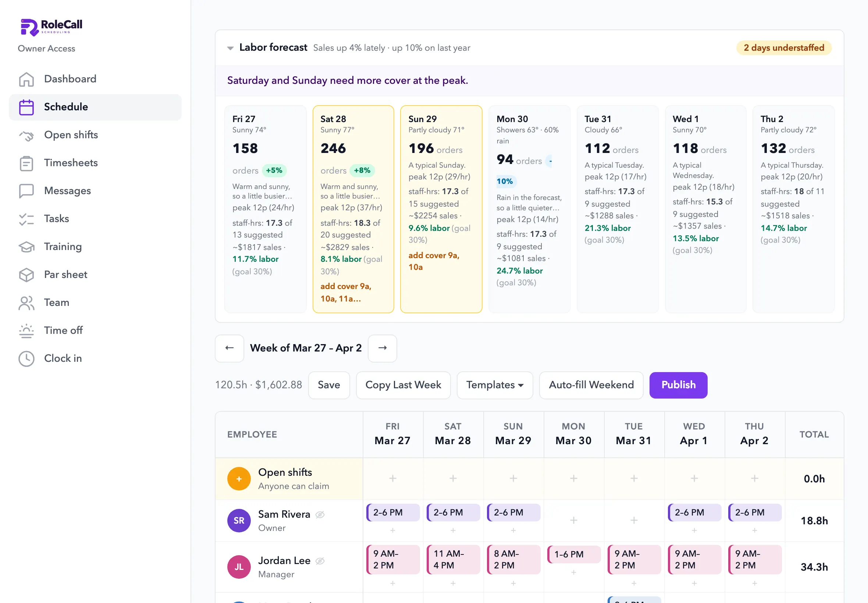Screen dimensions: 868x603
Task: Click the orange Open shifts plus circle
Action: pos(239,479)
